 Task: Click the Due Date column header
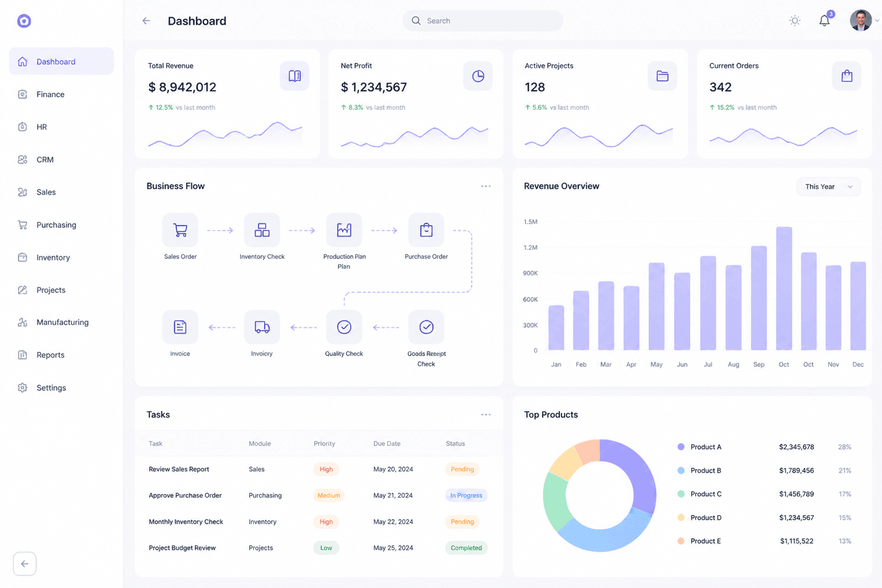tap(387, 444)
